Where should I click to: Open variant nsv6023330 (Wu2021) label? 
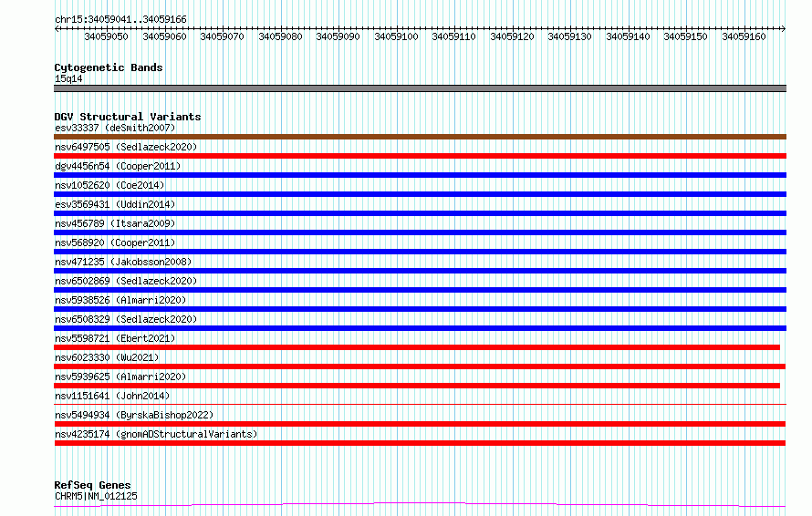click(x=107, y=357)
